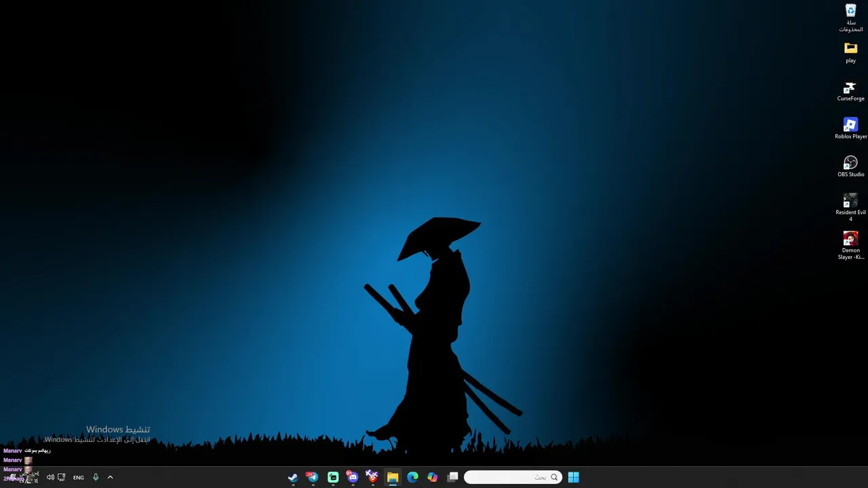The image size is (868, 488).
Task: Click the microphone tray icon
Action: [96, 477]
